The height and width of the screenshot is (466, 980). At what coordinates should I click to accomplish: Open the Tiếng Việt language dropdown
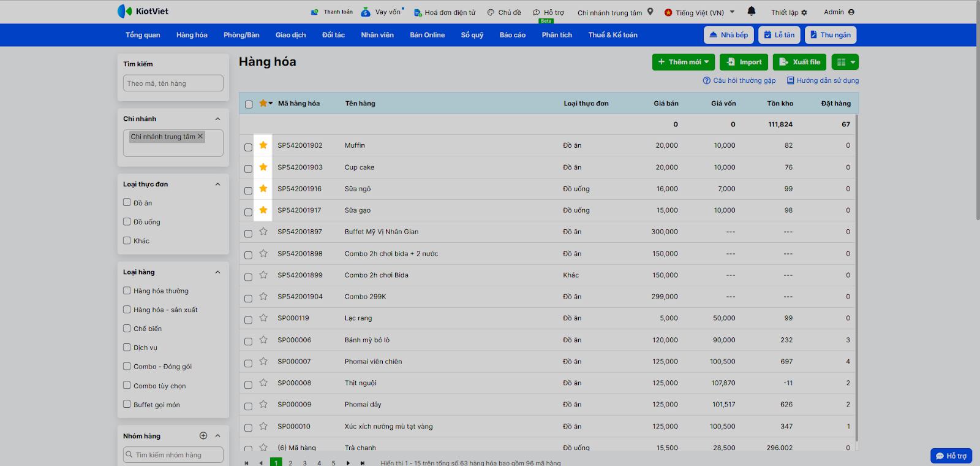pyautogui.click(x=699, y=12)
